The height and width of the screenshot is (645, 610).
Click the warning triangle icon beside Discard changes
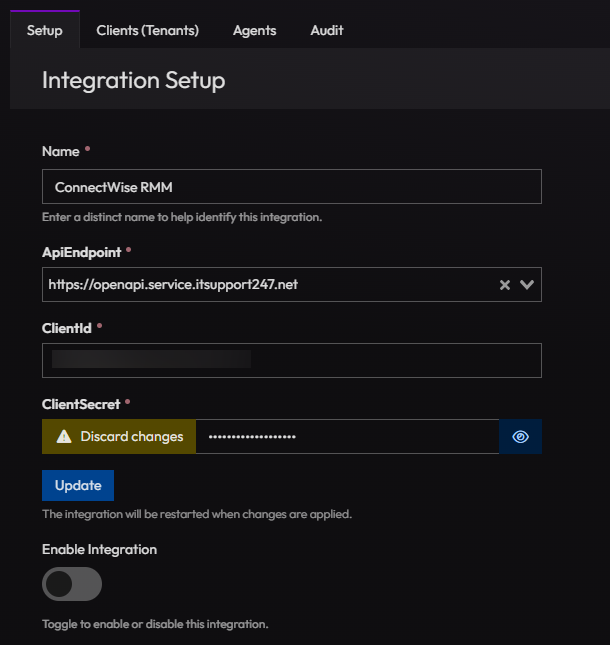point(64,436)
